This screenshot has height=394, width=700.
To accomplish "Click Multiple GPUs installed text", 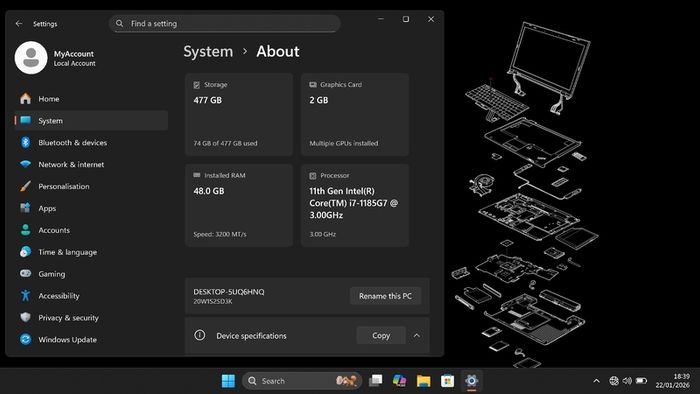I will pyautogui.click(x=344, y=143).
